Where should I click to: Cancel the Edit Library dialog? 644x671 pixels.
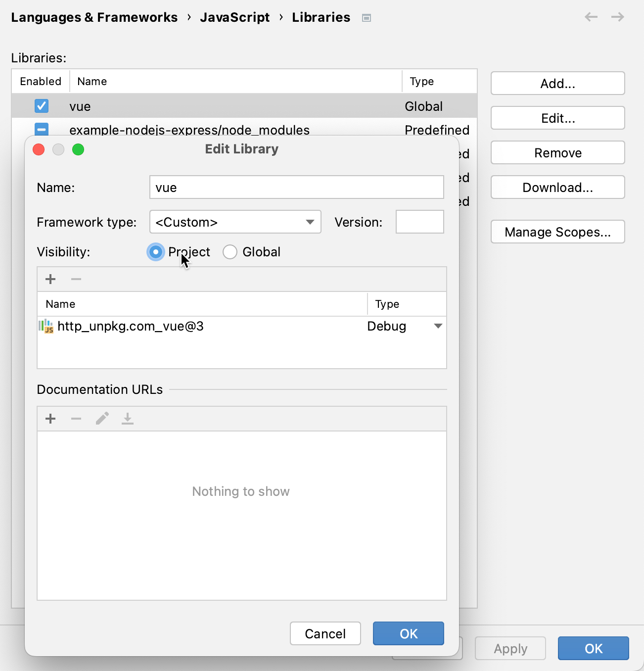coord(325,633)
